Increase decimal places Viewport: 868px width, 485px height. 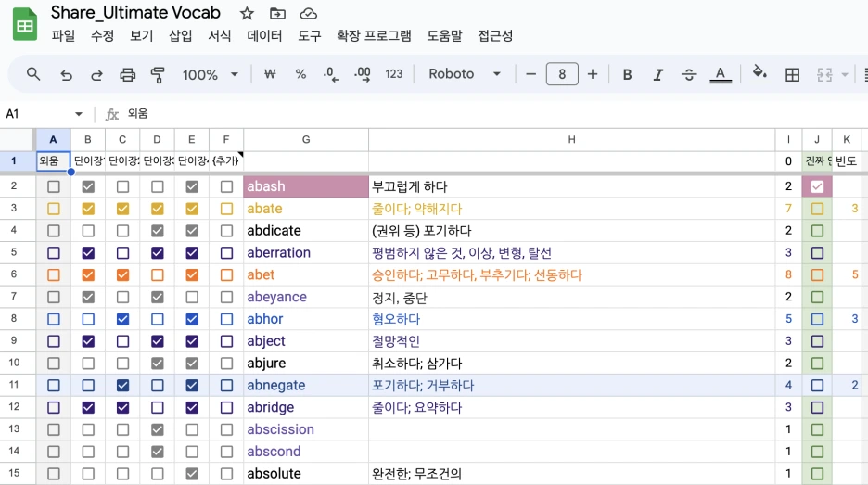tap(362, 73)
